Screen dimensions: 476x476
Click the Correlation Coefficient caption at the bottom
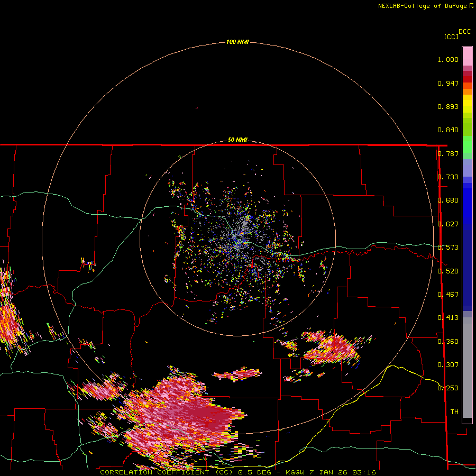pos(238,472)
